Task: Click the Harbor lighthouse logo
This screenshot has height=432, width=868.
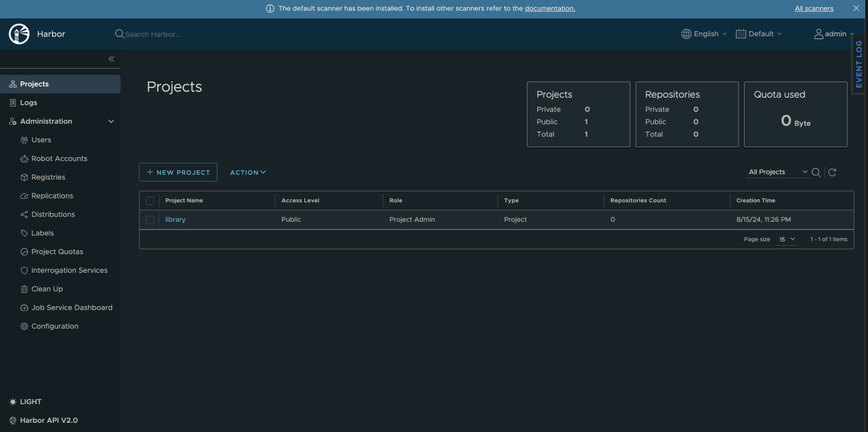Action: coord(19,34)
